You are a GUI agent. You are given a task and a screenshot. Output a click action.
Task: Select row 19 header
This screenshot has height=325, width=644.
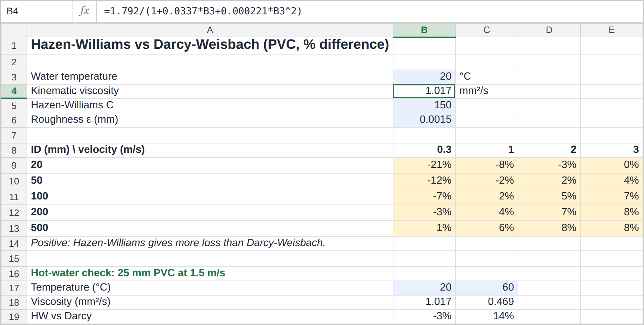(x=14, y=317)
